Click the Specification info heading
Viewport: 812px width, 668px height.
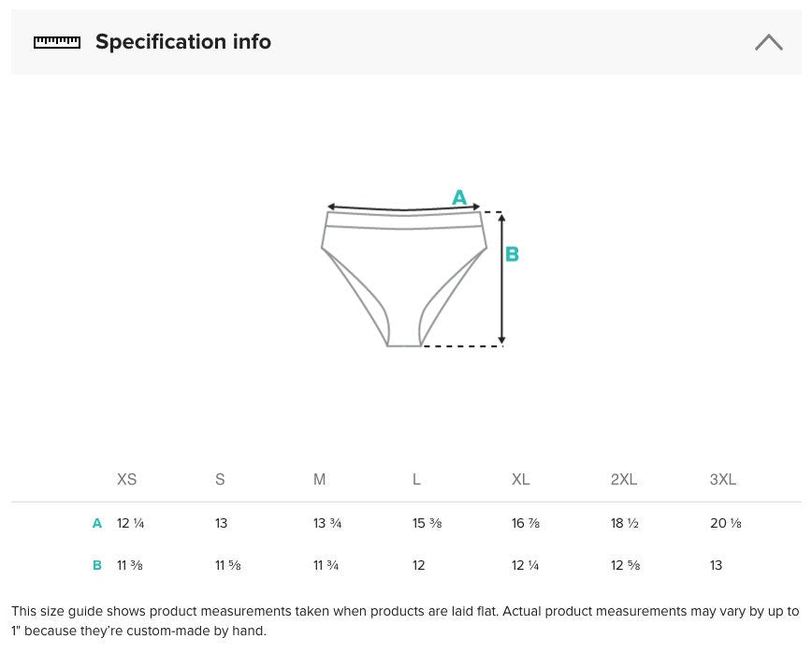183,42
